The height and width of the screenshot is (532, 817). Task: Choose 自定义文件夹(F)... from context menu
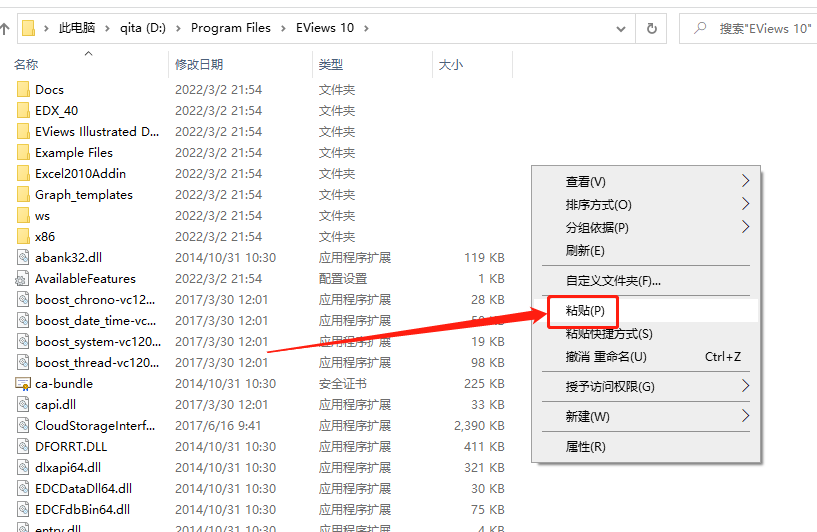click(646, 281)
